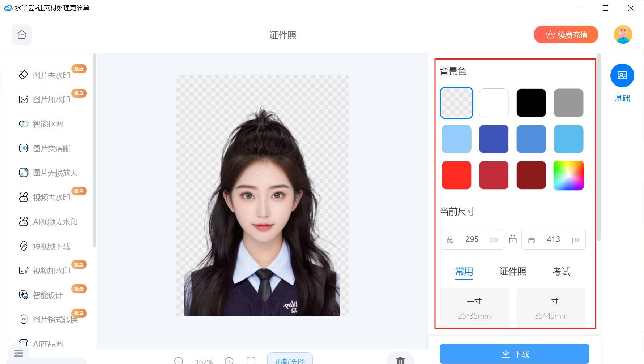
Task: Select the dark maroon swatch
Action: [x=531, y=175]
